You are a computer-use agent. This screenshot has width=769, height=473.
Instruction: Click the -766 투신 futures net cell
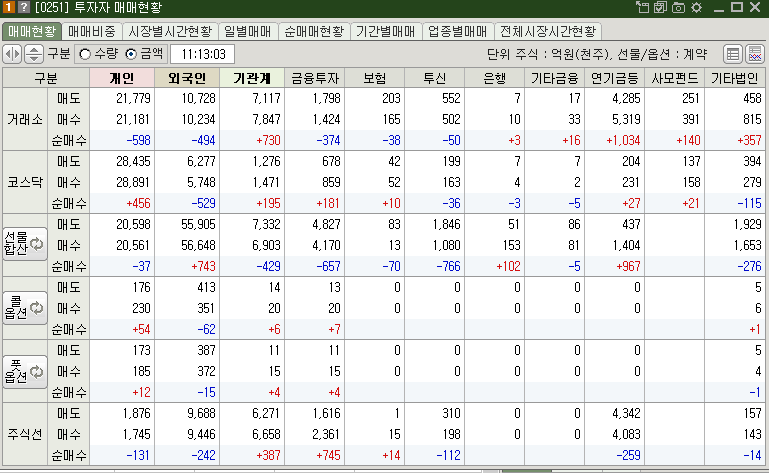[435, 266]
